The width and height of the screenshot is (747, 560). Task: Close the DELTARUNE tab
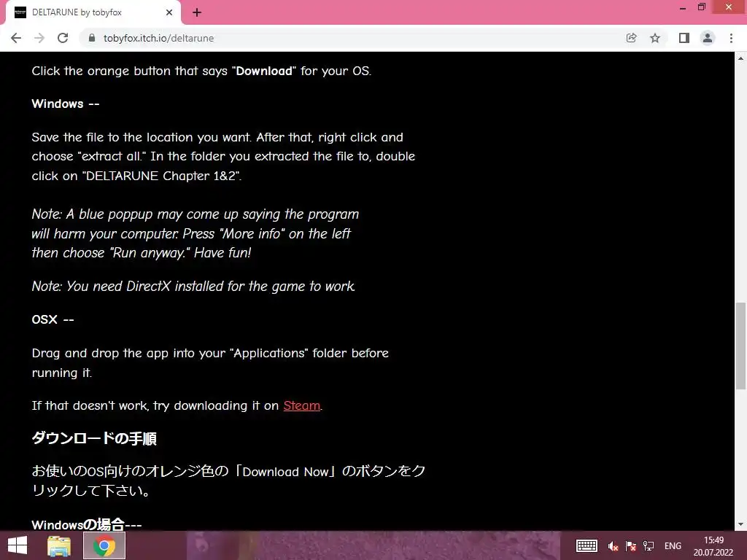click(169, 13)
